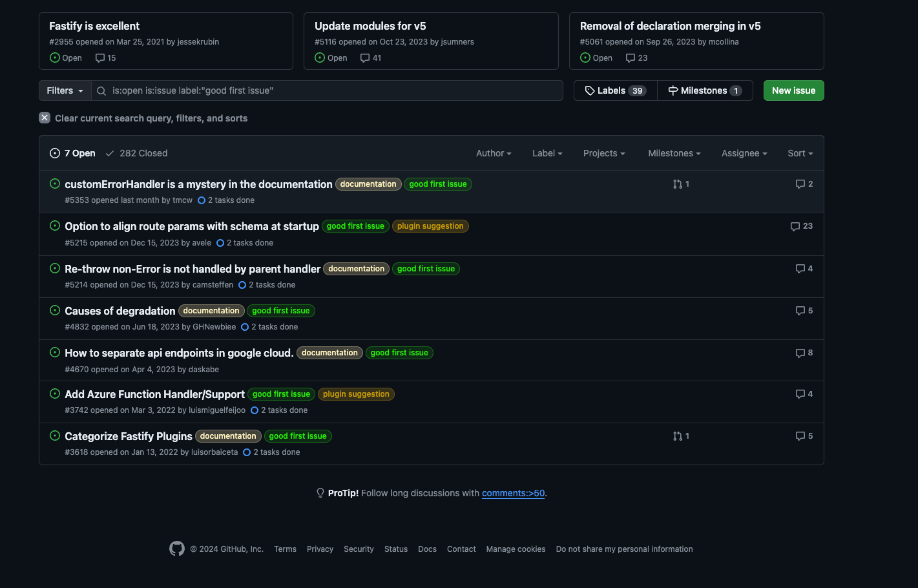Open issue Option to align route params
Screen dimensions: 918x588
point(192,226)
